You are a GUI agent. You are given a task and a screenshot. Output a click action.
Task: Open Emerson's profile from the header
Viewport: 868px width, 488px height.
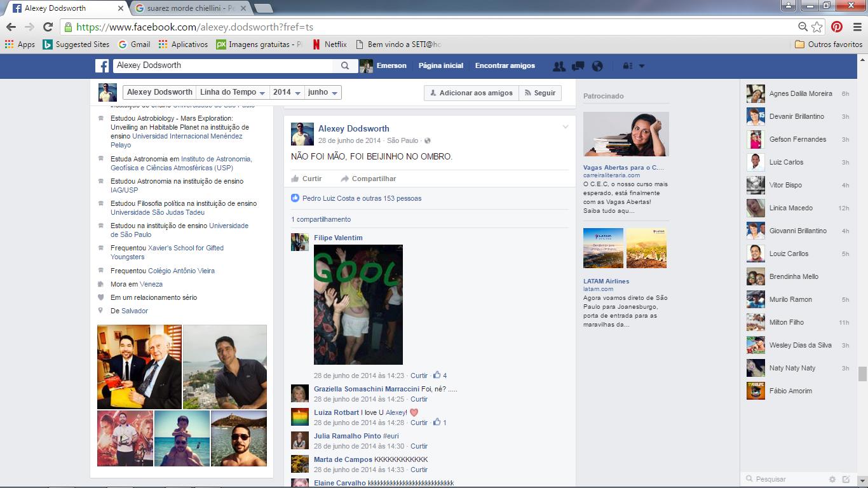(383, 65)
